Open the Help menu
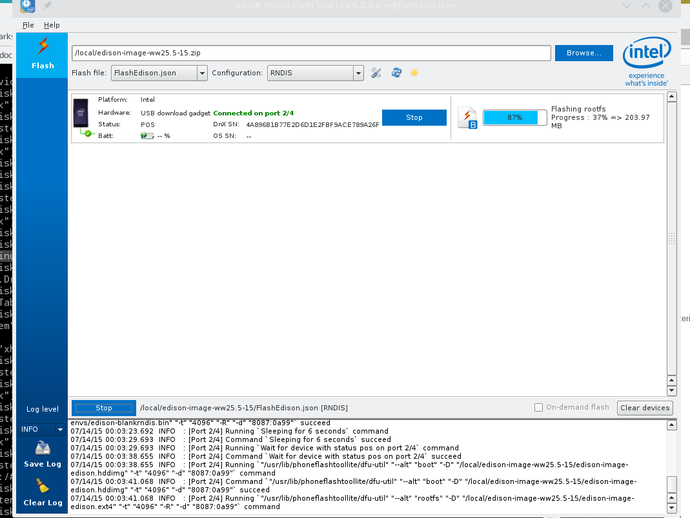Screen dimensions: 690x518 51,25
